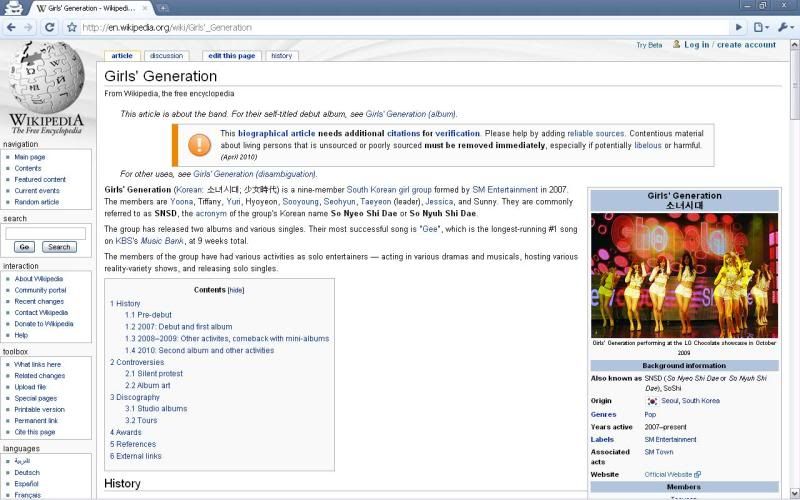Jump to 2 Controversies section
800x500 pixels.
pyautogui.click(x=137, y=362)
